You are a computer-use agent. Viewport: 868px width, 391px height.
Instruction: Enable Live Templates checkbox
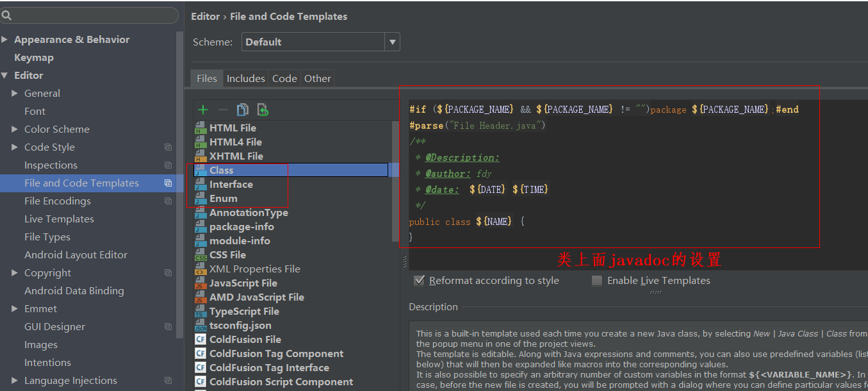click(x=597, y=281)
